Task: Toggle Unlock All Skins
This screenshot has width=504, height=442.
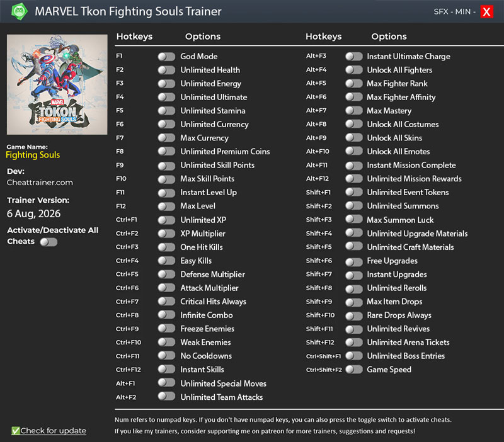Action: [354, 138]
